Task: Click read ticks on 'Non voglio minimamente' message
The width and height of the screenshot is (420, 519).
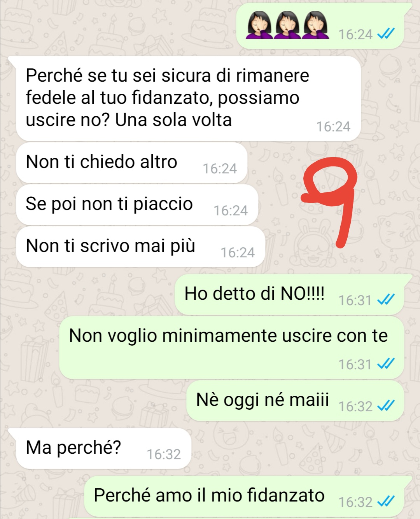Action: [x=386, y=364]
